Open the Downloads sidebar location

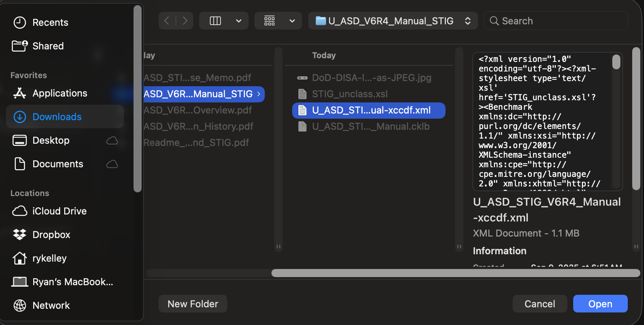coord(57,116)
